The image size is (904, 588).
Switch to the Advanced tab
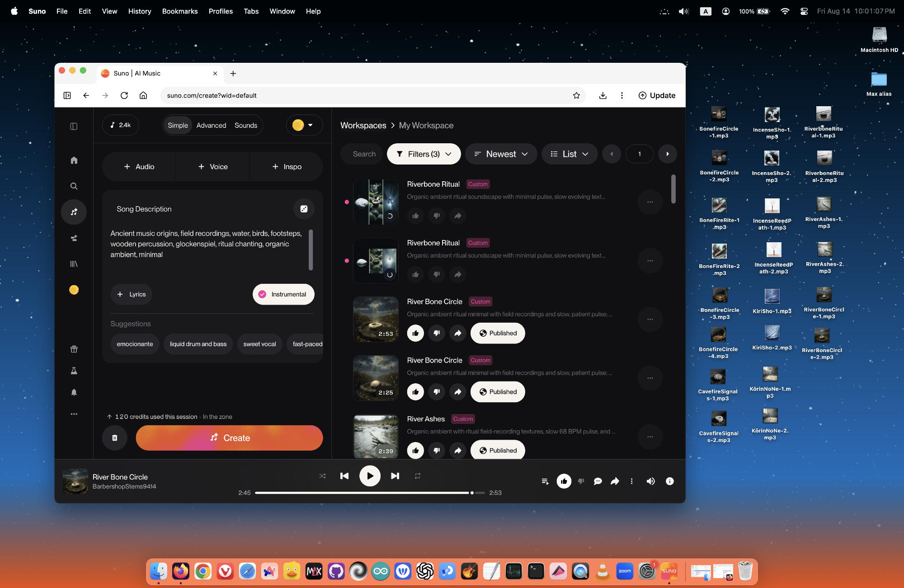coord(211,125)
